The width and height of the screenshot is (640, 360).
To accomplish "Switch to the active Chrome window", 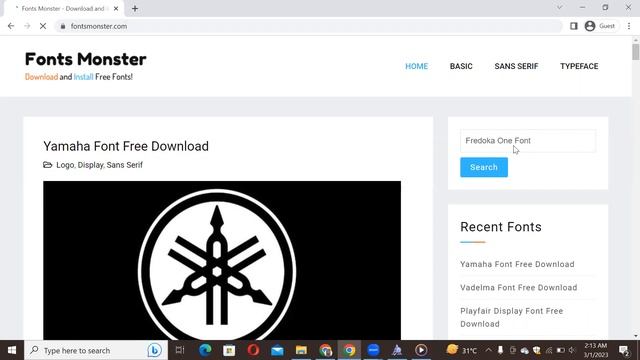I will point(349,350).
